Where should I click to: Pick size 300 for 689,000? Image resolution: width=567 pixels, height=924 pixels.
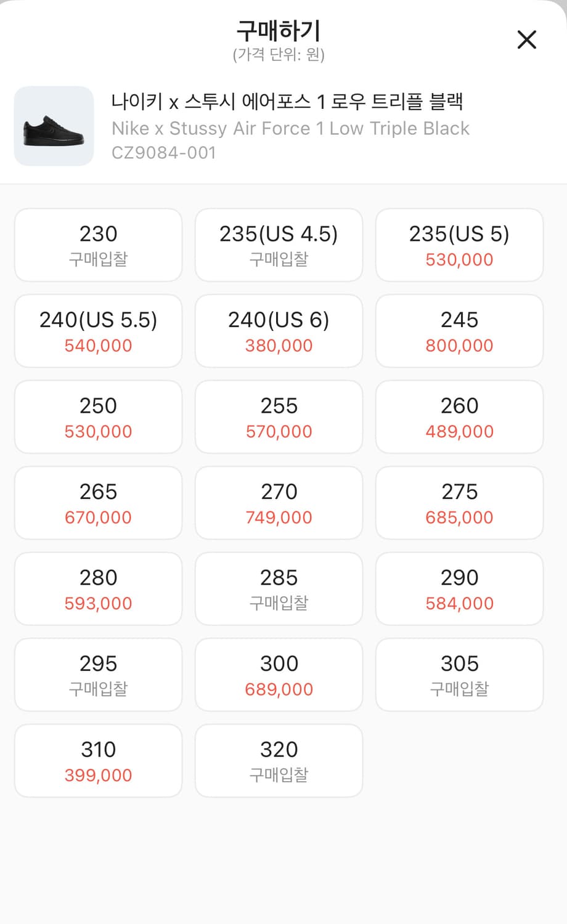tap(279, 675)
